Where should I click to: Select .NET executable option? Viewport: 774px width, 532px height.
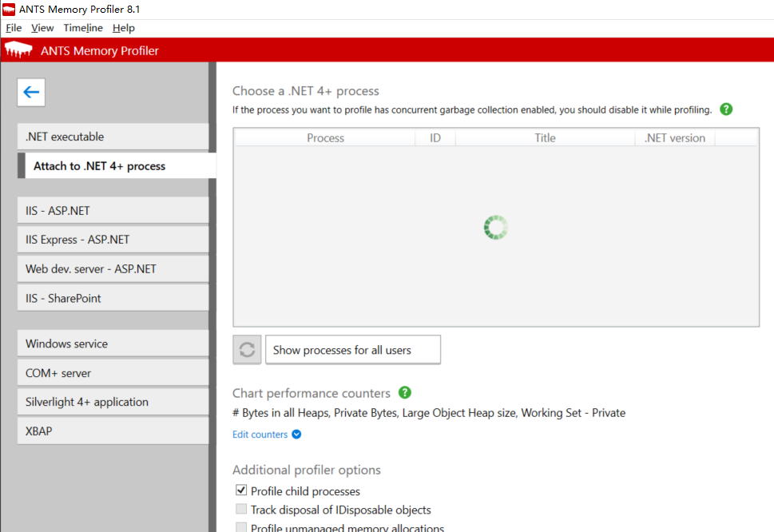pyautogui.click(x=113, y=137)
